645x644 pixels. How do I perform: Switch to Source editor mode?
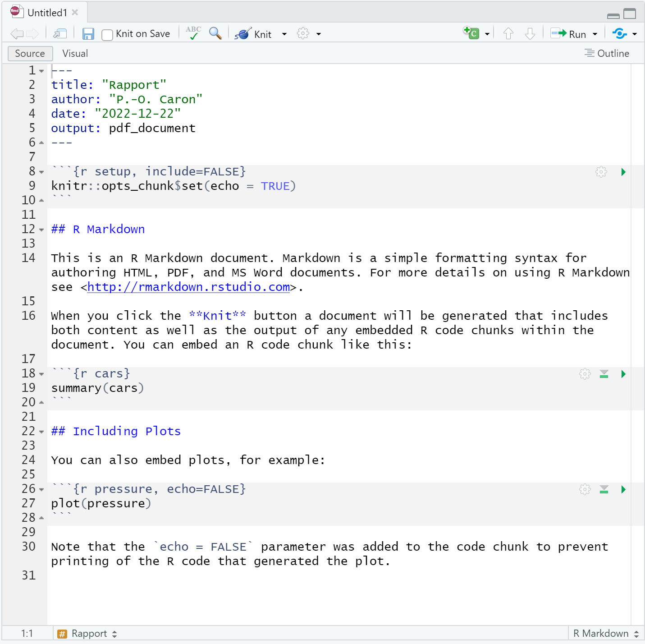click(x=30, y=53)
